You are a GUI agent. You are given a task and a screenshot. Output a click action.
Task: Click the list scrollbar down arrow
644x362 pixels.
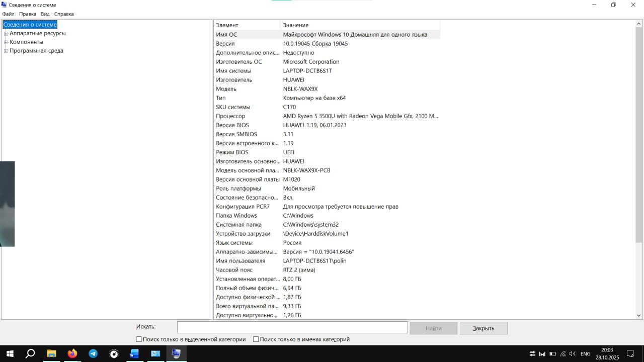tap(639, 315)
